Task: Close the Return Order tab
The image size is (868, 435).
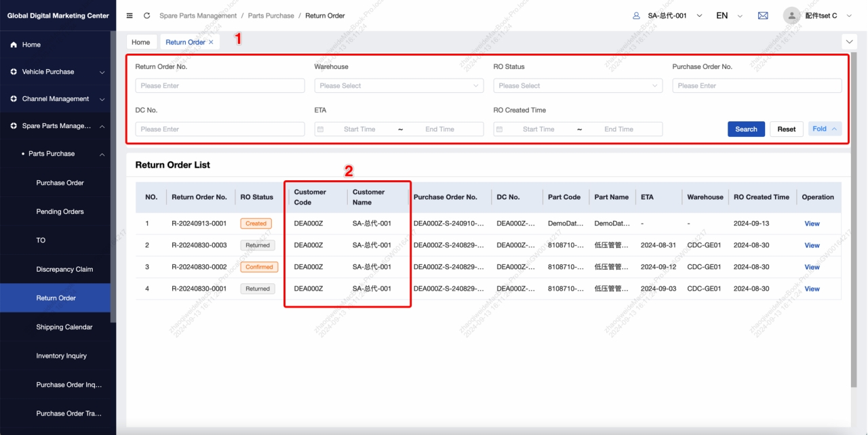Action: pos(211,42)
